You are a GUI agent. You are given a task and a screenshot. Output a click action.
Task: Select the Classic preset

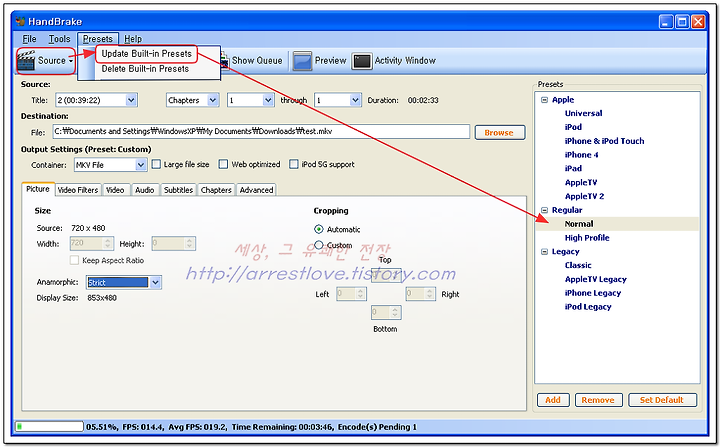578,265
